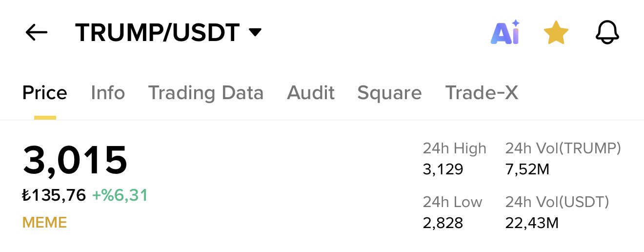Switch to the Info tab

pos(108,93)
